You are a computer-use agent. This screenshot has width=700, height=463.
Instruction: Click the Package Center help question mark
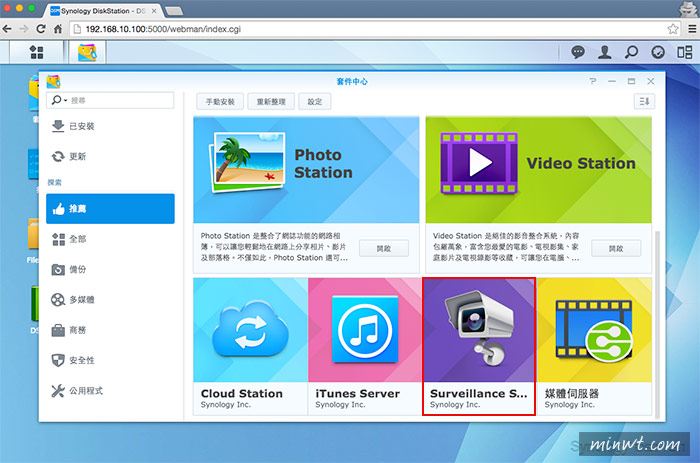(x=592, y=81)
